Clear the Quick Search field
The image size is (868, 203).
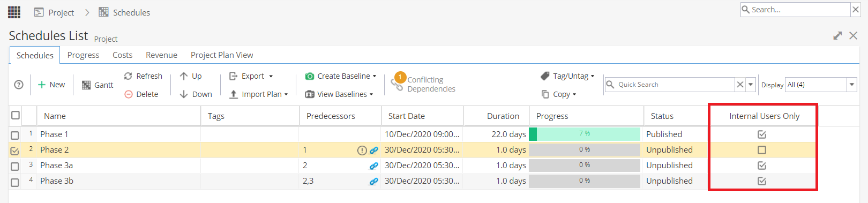click(x=740, y=85)
